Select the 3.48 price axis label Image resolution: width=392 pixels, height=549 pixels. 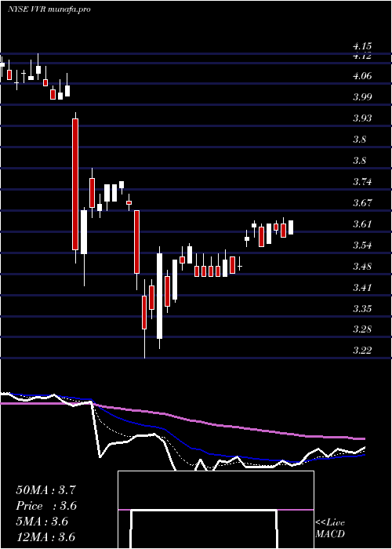[362, 267]
